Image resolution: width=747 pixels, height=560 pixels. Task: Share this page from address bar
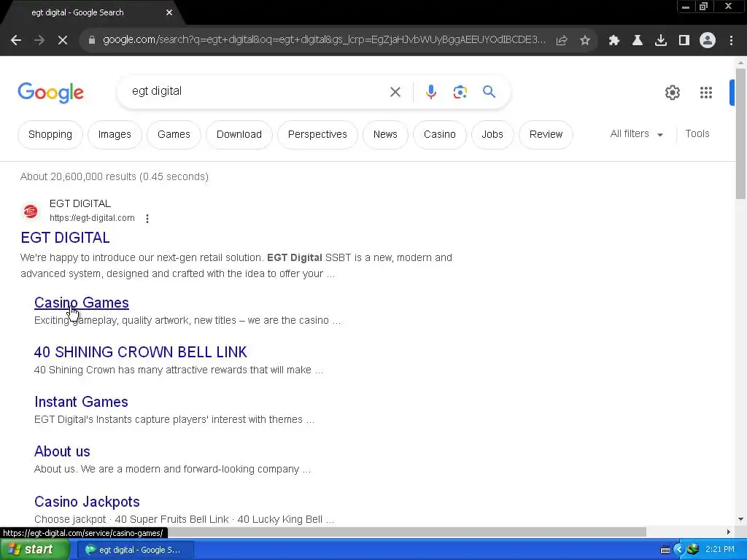point(562,41)
